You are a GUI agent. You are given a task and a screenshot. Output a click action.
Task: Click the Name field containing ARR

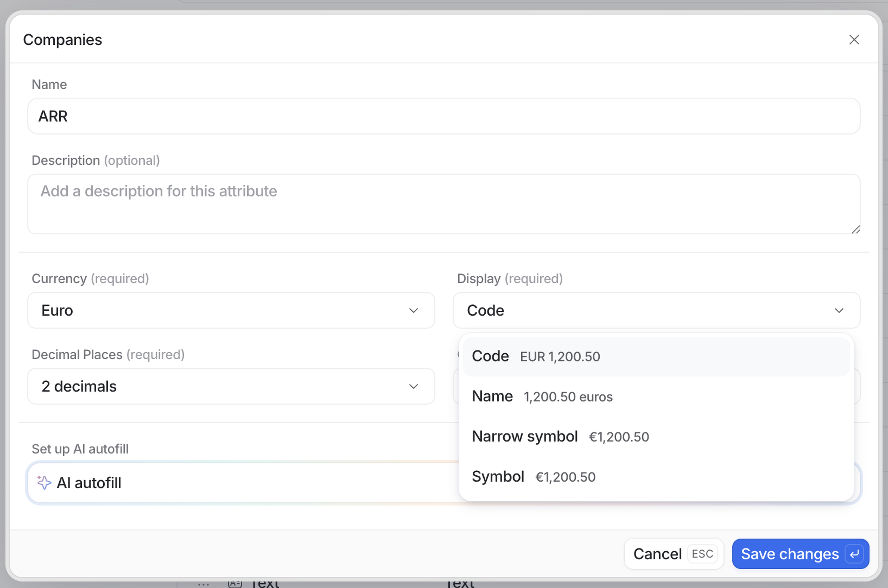coord(444,116)
